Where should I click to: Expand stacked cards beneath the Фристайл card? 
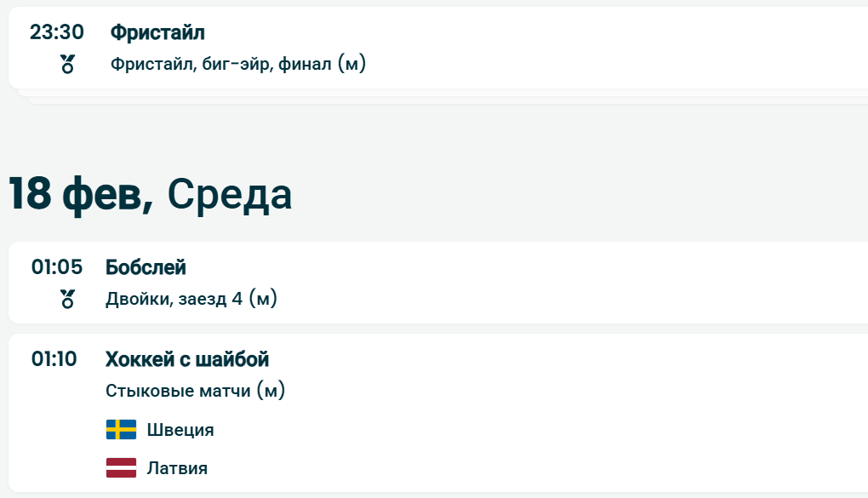(x=425, y=97)
